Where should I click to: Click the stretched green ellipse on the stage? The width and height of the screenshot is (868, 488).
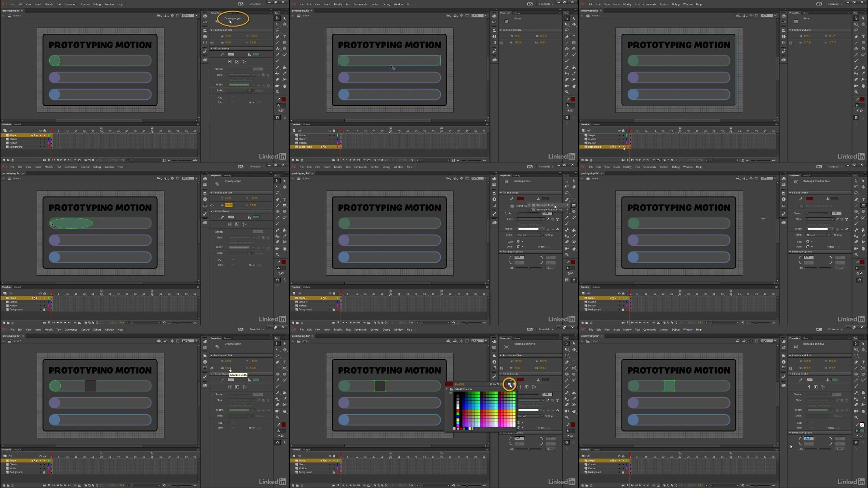(71, 223)
